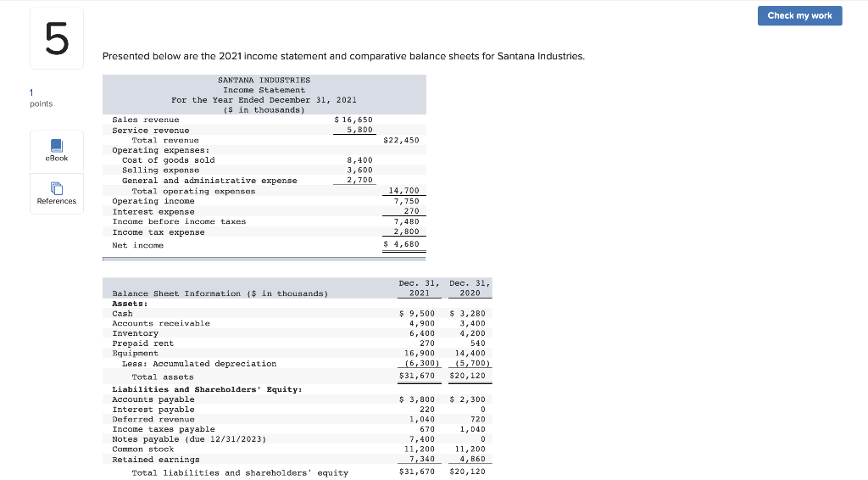Click the Dec. 31, 2020 column header

[470, 287]
